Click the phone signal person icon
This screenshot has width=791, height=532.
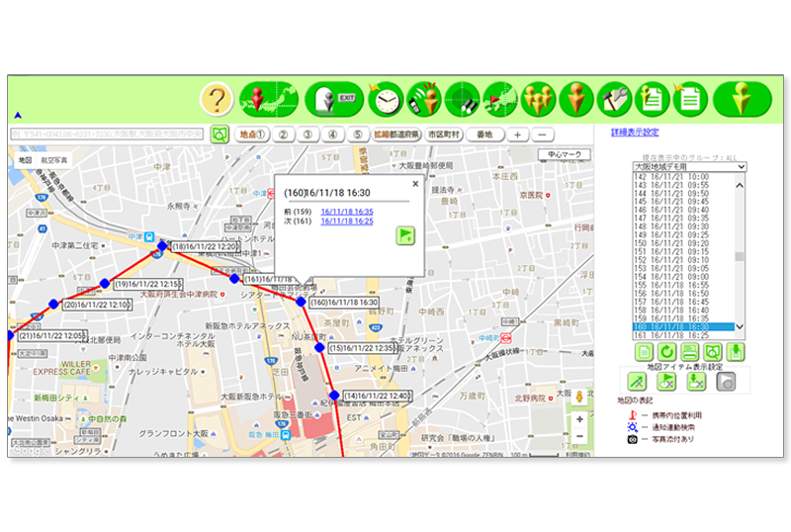[x=424, y=100]
